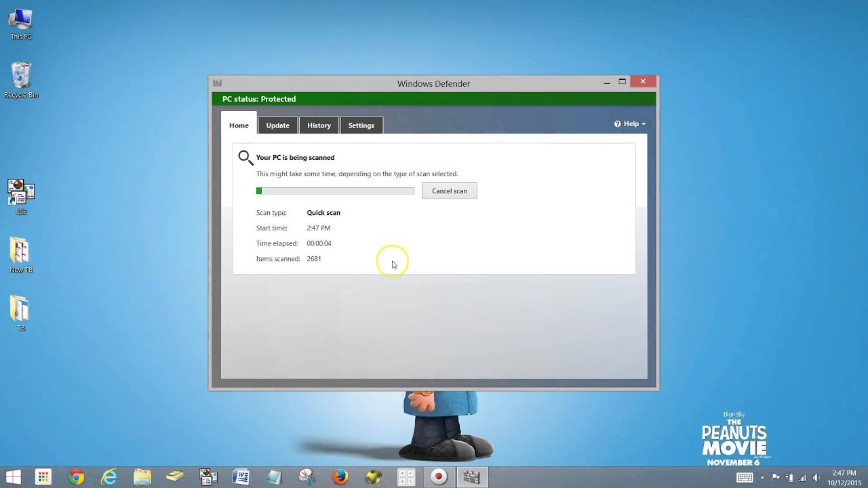Click the volume speaker tray icon
Image resolution: width=868 pixels, height=488 pixels.
tap(816, 477)
